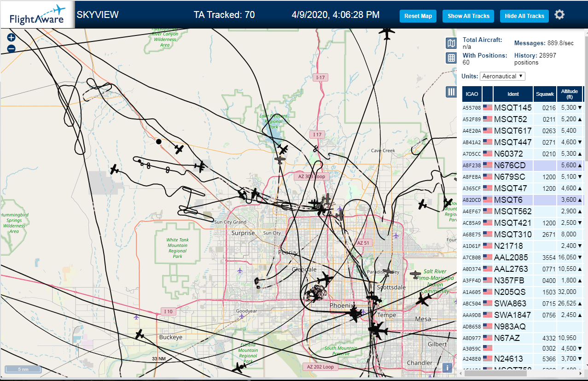The height and width of the screenshot is (381, 588).
Task: Sort by Altitude column header
Action: (570, 94)
